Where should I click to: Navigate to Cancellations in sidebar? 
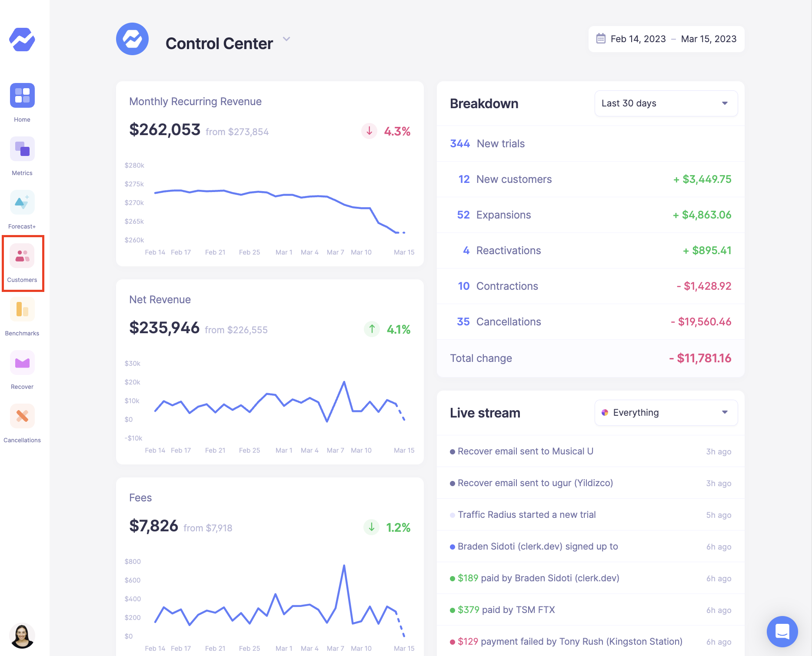point(22,416)
